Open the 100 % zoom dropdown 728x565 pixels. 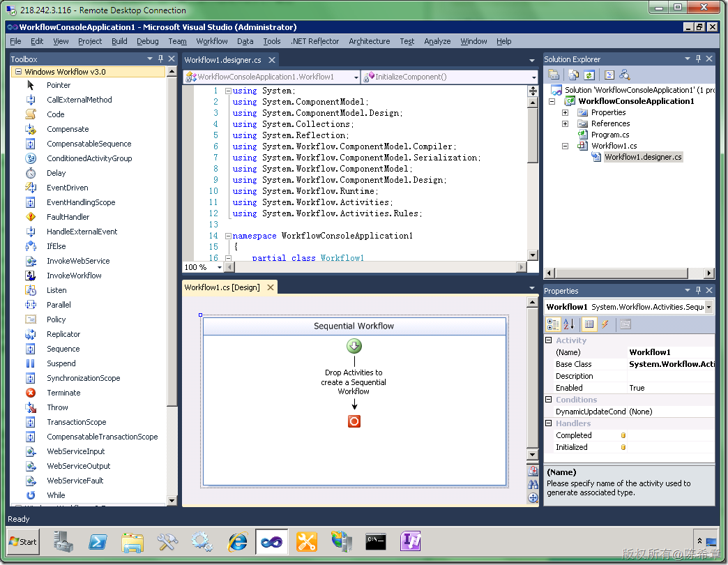pos(220,267)
